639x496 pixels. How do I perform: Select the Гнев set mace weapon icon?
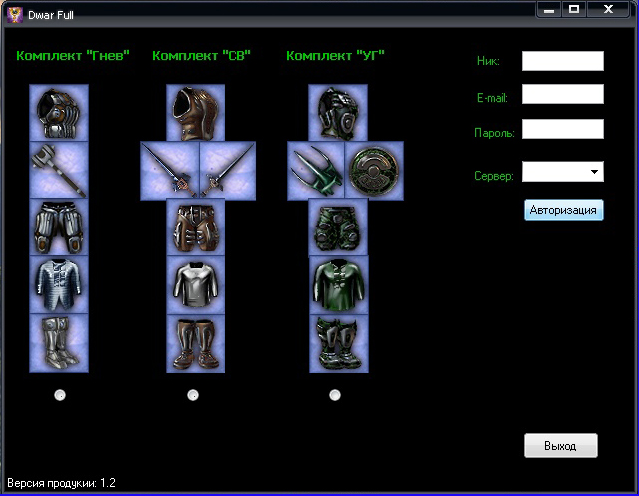pyautogui.click(x=59, y=170)
